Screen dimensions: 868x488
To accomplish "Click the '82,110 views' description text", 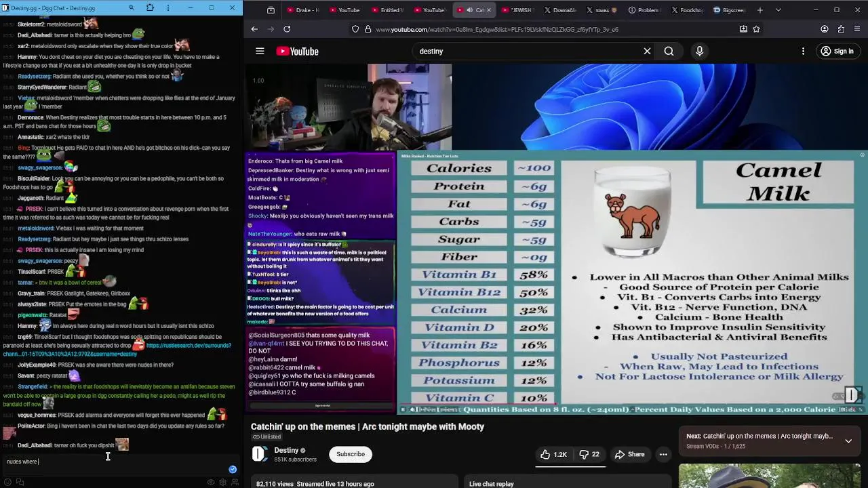I will [275, 484].
